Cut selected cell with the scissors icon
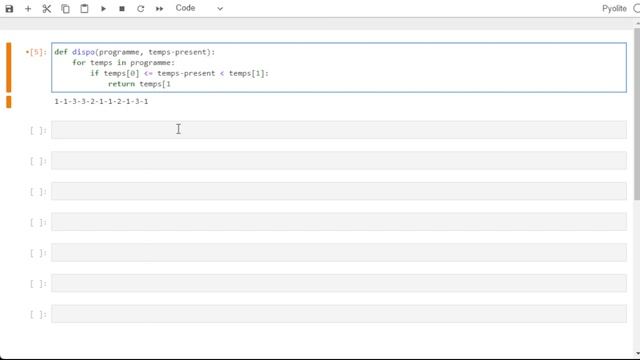Image resolution: width=640 pixels, height=360 pixels. pyautogui.click(x=47, y=9)
